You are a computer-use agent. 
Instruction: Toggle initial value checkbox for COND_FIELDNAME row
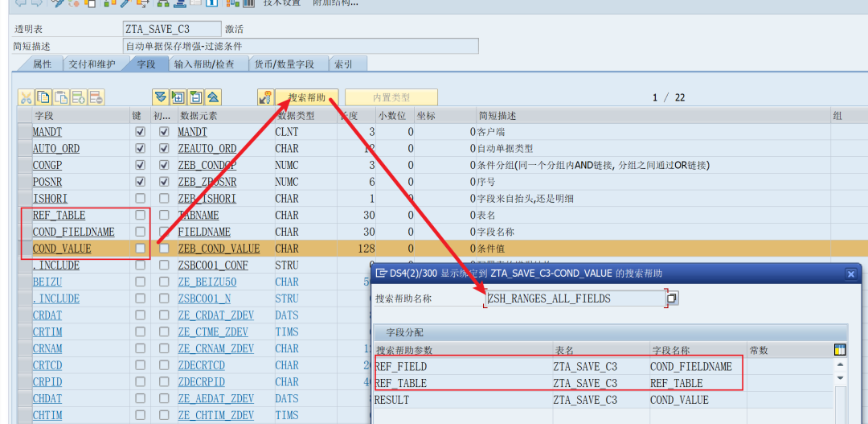coord(164,232)
